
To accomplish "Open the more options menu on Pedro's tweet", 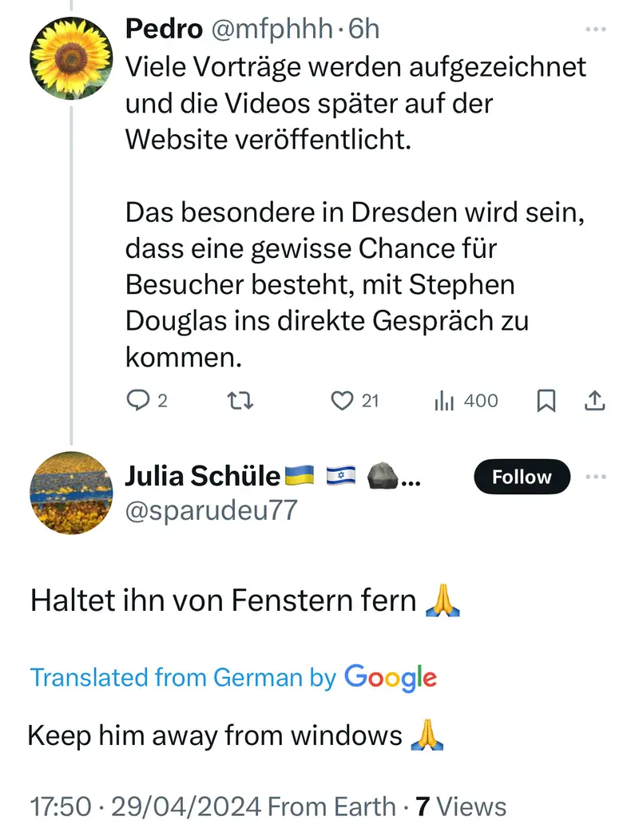I will pyautogui.click(x=596, y=30).
